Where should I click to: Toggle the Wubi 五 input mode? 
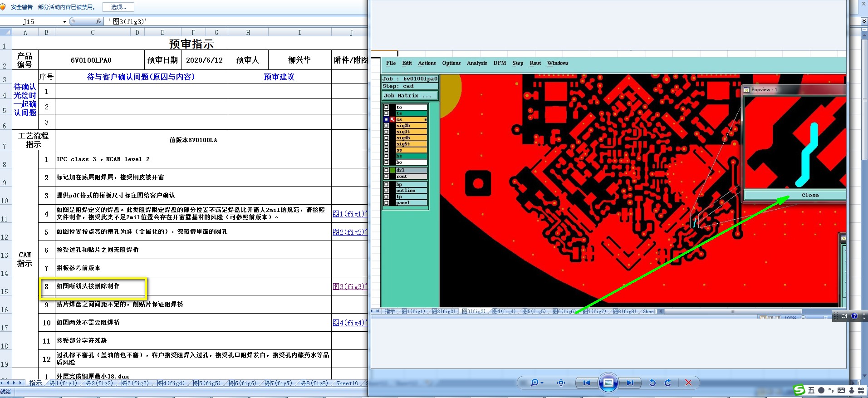pos(811,390)
